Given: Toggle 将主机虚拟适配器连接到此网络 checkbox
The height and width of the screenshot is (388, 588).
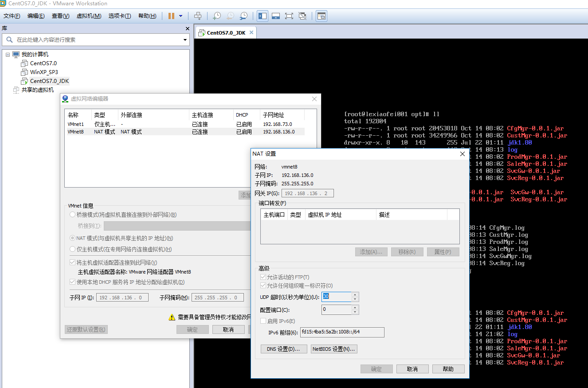Looking at the screenshot, I should [x=73, y=262].
